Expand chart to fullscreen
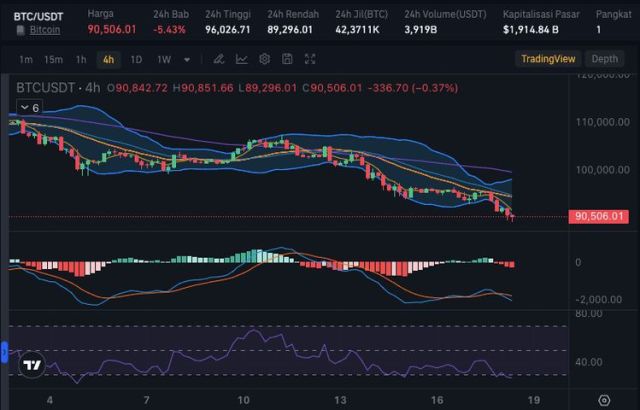 [309, 59]
